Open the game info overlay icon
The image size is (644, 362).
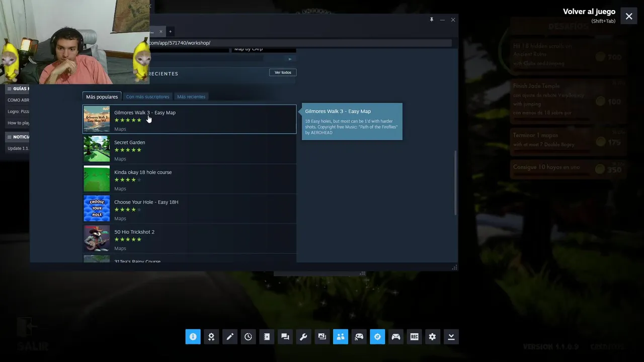(x=193, y=337)
